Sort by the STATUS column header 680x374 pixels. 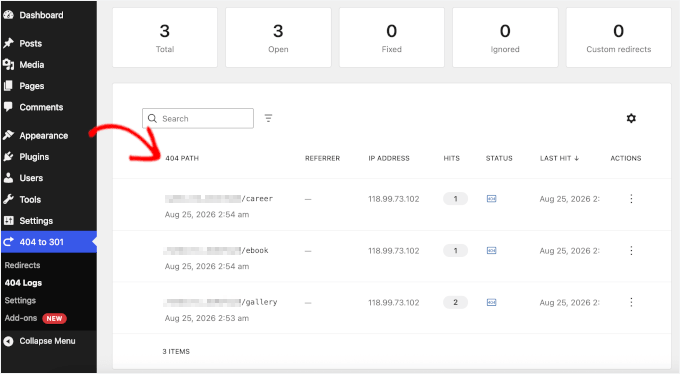pyautogui.click(x=499, y=158)
